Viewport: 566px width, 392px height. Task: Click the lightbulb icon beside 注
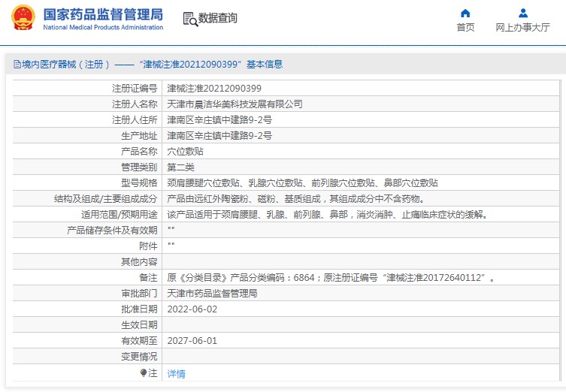pos(144,372)
